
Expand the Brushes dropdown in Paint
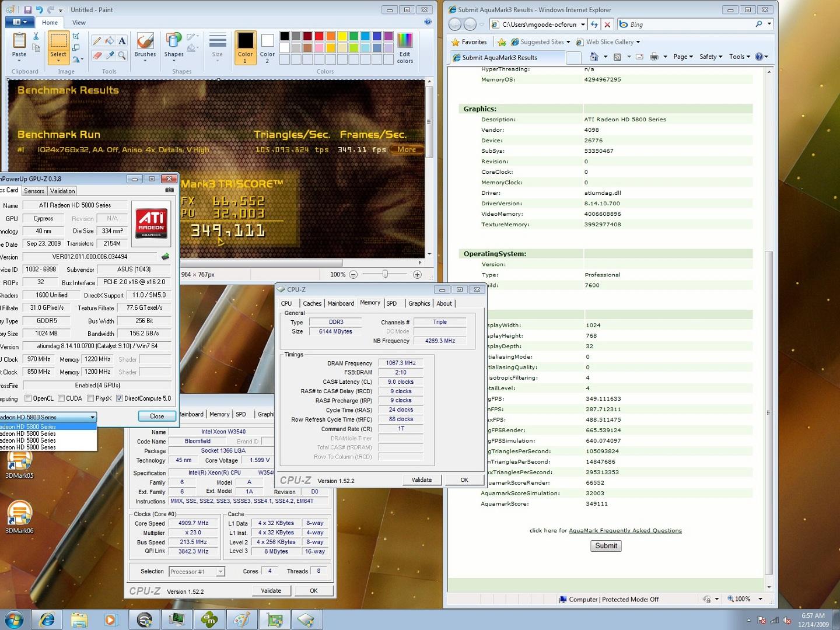(x=145, y=60)
